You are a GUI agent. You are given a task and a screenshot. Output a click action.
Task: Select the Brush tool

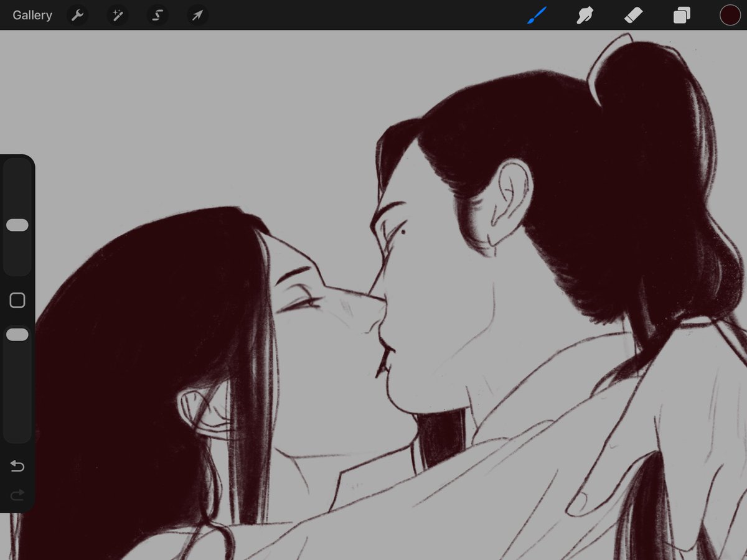(537, 15)
